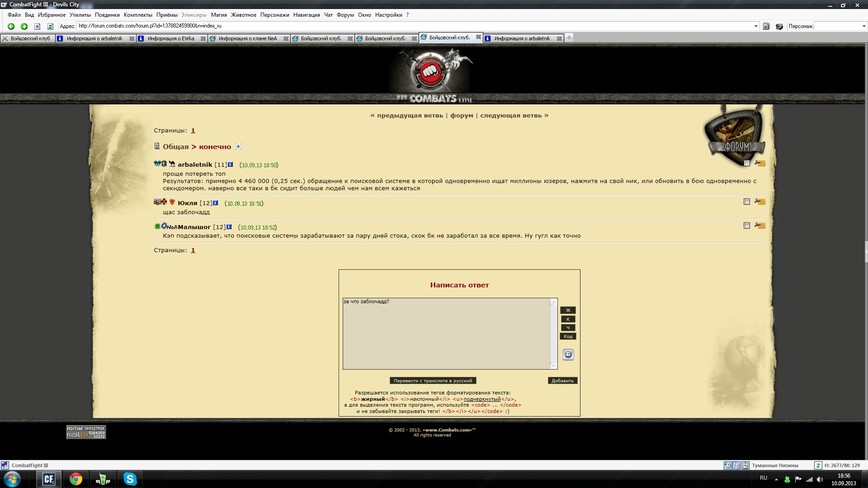Go back with the green left arrow

click(x=11, y=27)
